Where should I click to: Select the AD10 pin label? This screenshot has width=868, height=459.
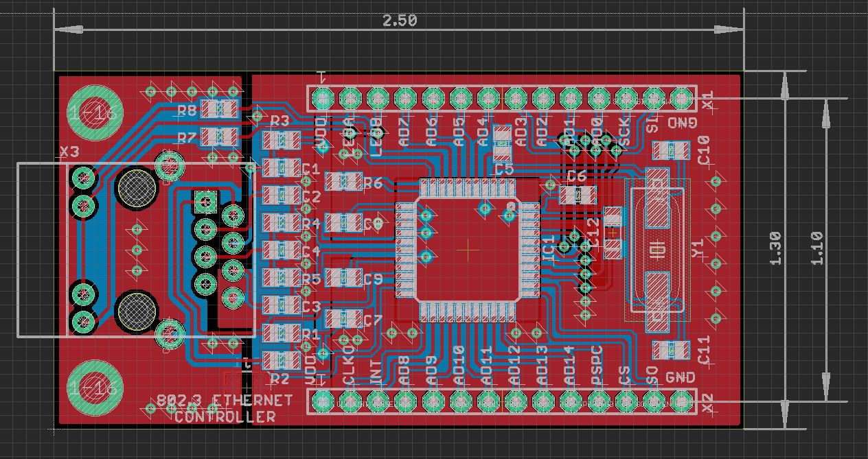pos(459,364)
